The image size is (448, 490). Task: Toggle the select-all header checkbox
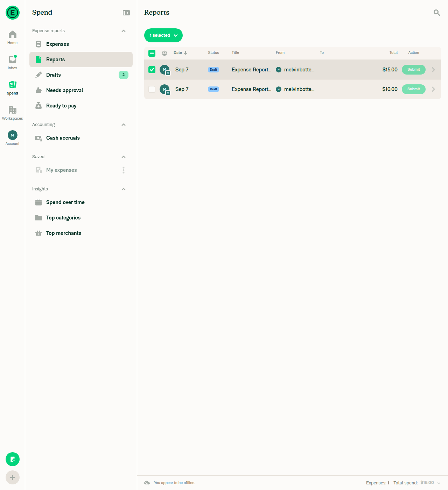coord(152,53)
